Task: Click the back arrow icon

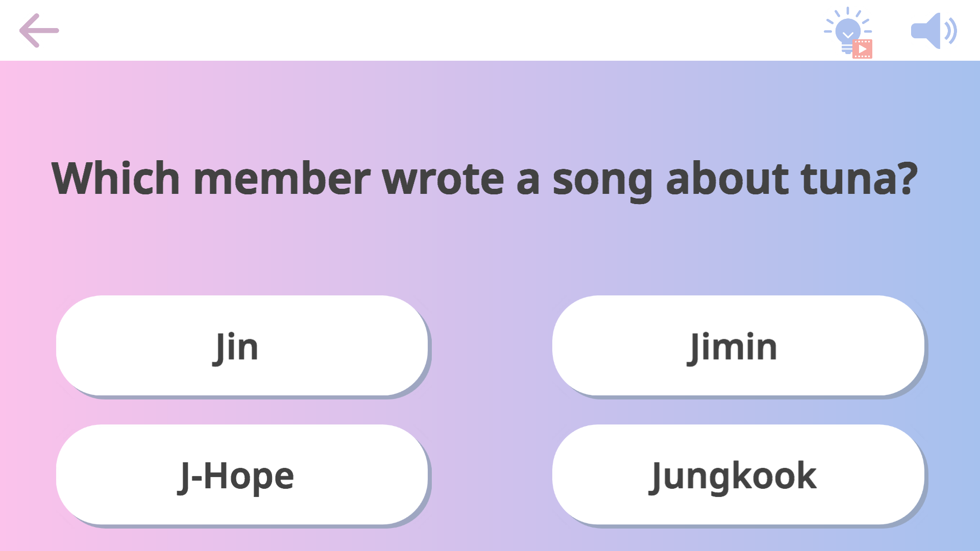Action: pyautogui.click(x=39, y=31)
